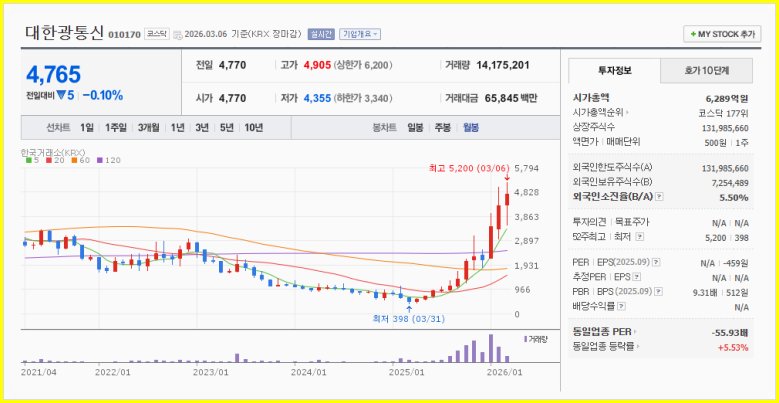Click help icon next to PBR BPS
Viewport: 779px width, 403px height.
(659, 292)
